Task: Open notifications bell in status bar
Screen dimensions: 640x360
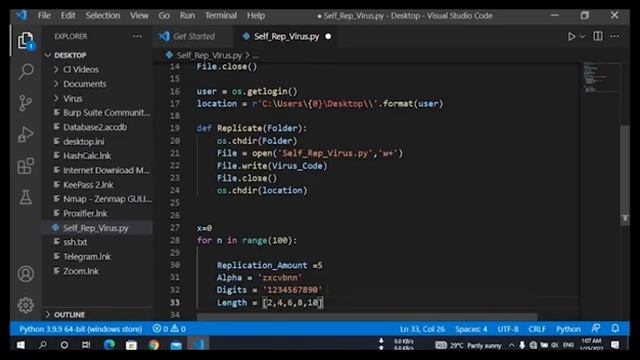Action: click(x=615, y=329)
